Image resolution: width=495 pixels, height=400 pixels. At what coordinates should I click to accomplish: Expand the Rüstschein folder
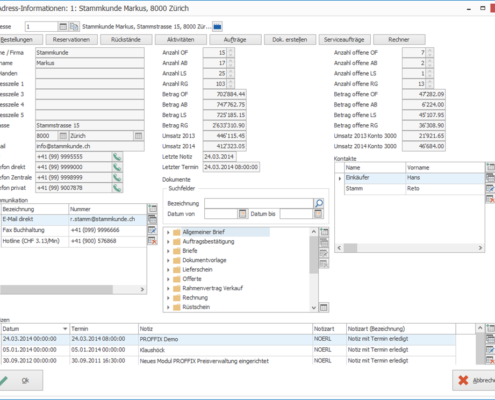coord(168,307)
